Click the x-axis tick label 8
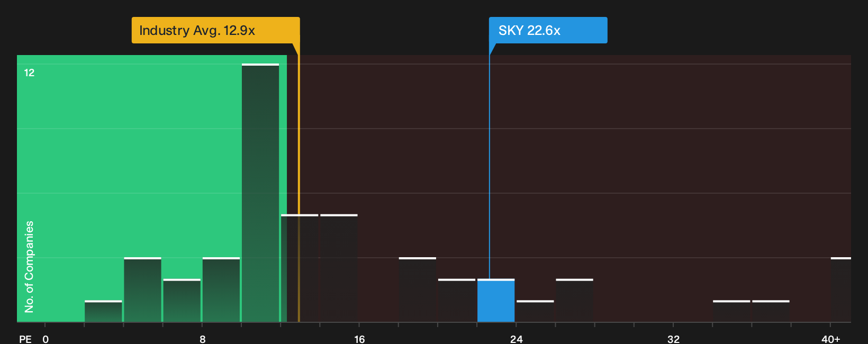 [203, 339]
